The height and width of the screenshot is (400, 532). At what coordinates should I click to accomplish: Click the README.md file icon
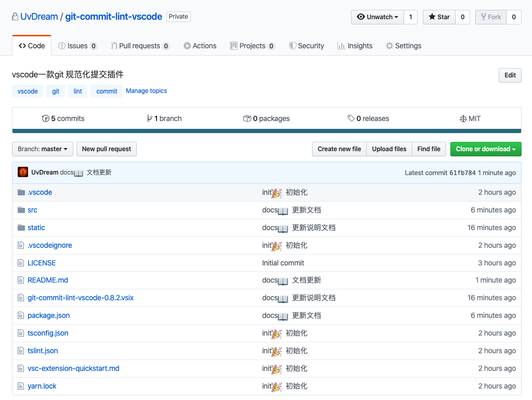pos(21,280)
